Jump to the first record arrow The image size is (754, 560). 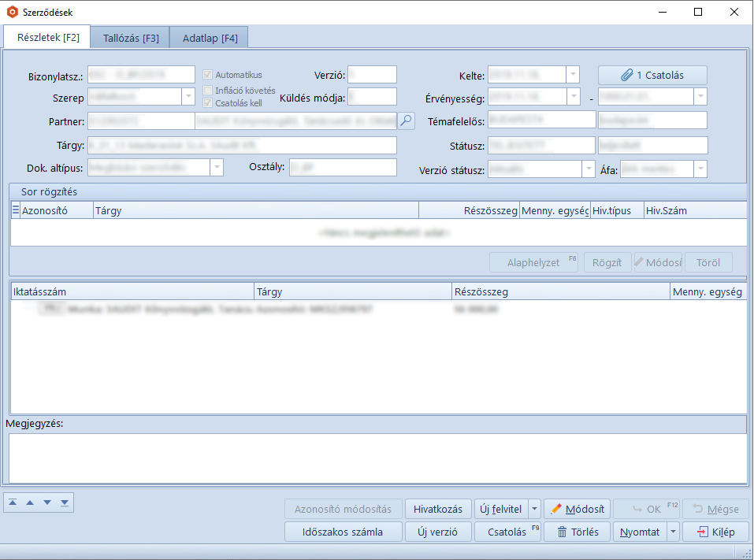[x=14, y=503]
